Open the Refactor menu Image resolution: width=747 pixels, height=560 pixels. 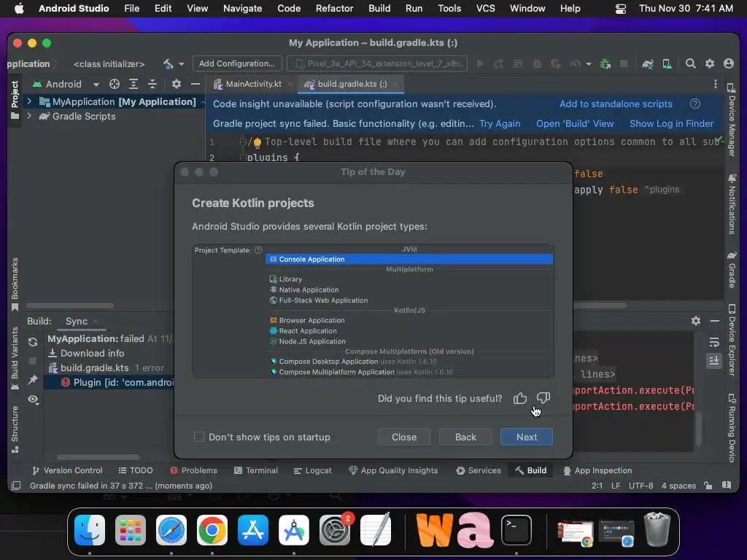[x=334, y=8]
